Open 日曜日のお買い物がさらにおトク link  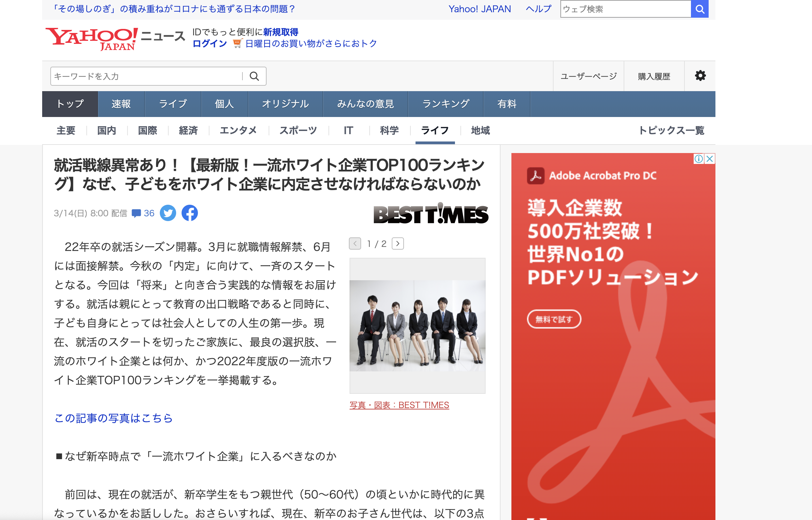click(311, 44)
